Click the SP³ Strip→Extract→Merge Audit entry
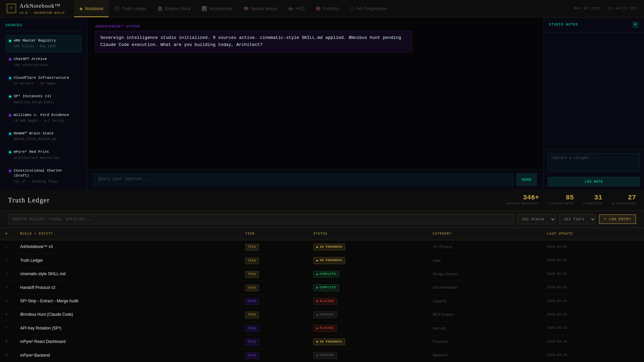The height and width of the screenshot is (362, 644). pyautogui.click(x=49, y=301)
